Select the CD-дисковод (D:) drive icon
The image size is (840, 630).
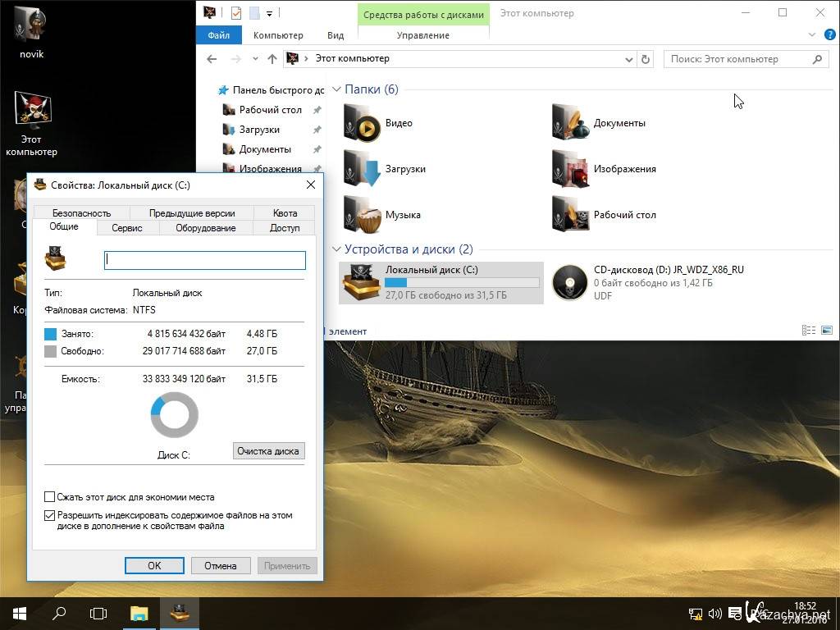coord(569,283)
